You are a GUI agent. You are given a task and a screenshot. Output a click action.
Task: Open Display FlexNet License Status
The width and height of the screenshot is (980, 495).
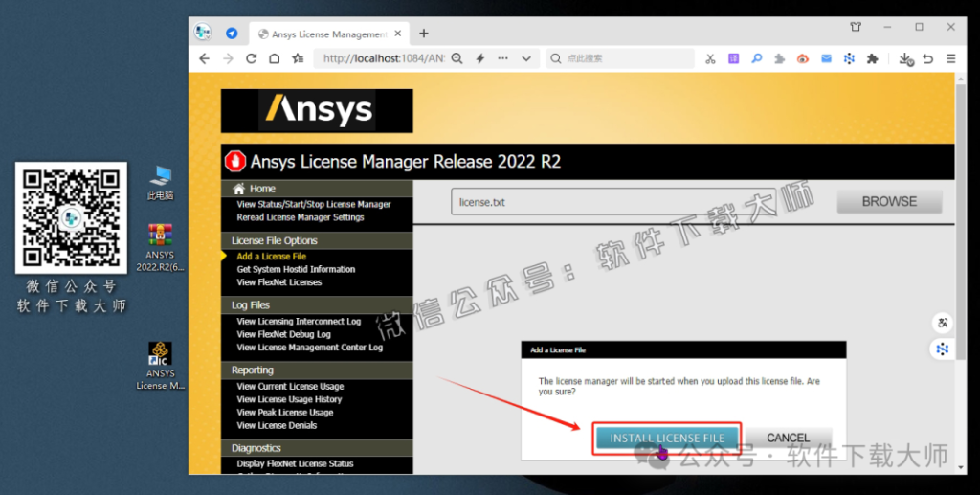295,463
